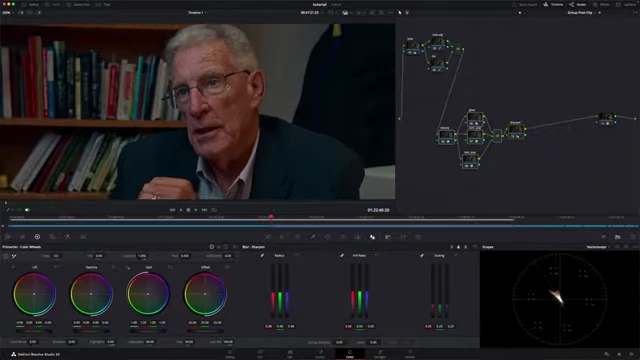The width and height of the screenshot is (640, 360).
Task: Open the Color Warper palette
Action: click(x=282, y=237)
